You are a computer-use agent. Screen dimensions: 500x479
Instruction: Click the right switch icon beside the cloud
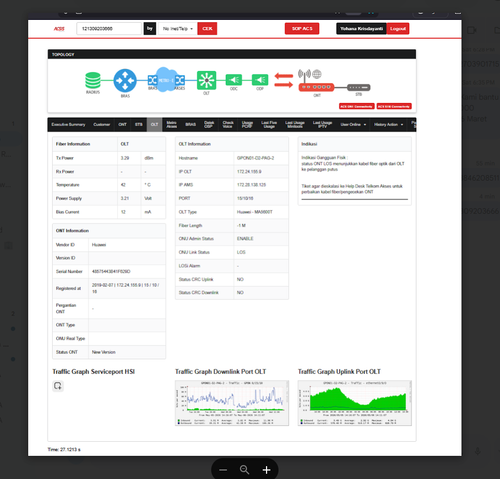[x=180, y=80]
